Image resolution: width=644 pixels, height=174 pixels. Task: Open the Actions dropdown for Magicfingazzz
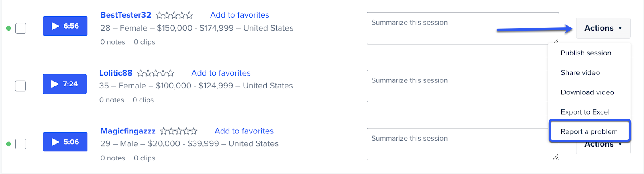tap(603, 146)
